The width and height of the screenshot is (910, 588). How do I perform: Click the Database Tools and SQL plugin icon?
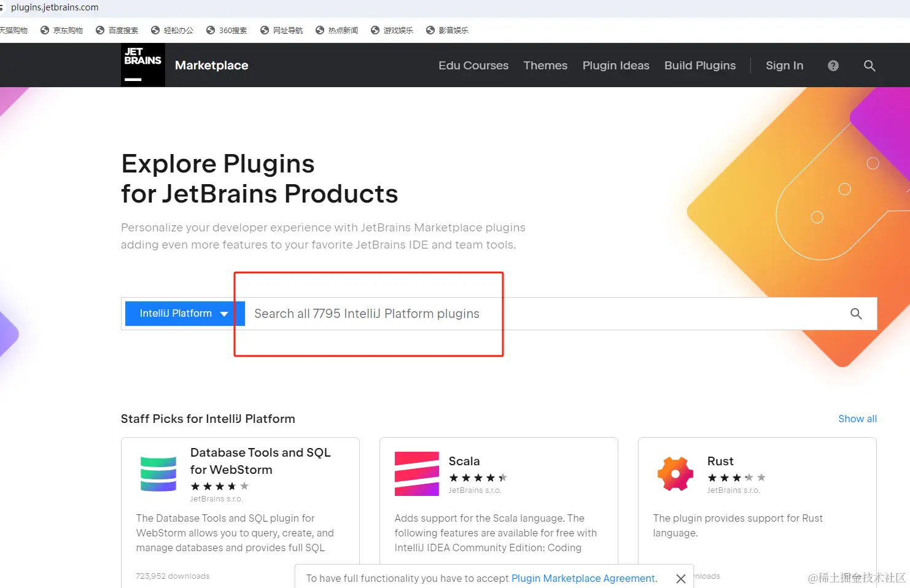[158, 474]
